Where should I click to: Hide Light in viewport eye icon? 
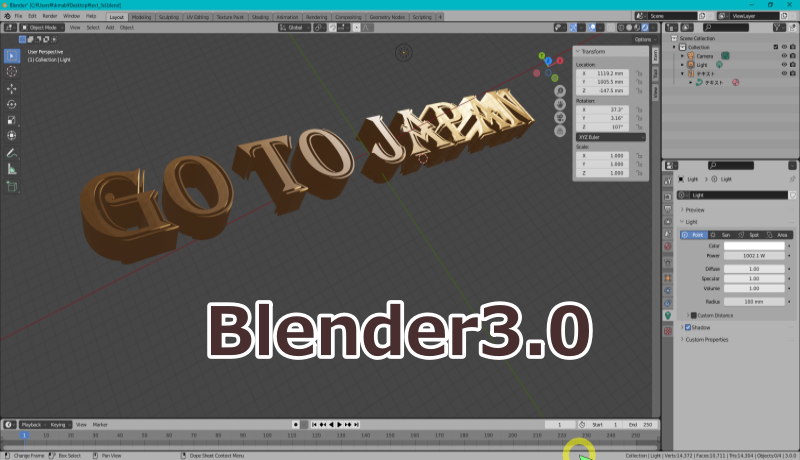[x=784, y=65]
